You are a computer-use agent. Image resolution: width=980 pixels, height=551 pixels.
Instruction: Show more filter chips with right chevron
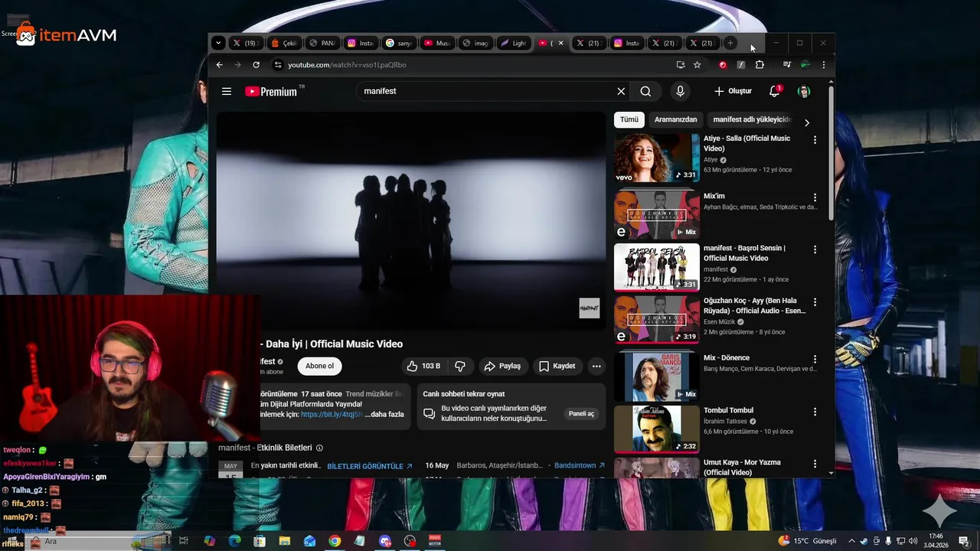pyautogui.click(x=806, y=122)
